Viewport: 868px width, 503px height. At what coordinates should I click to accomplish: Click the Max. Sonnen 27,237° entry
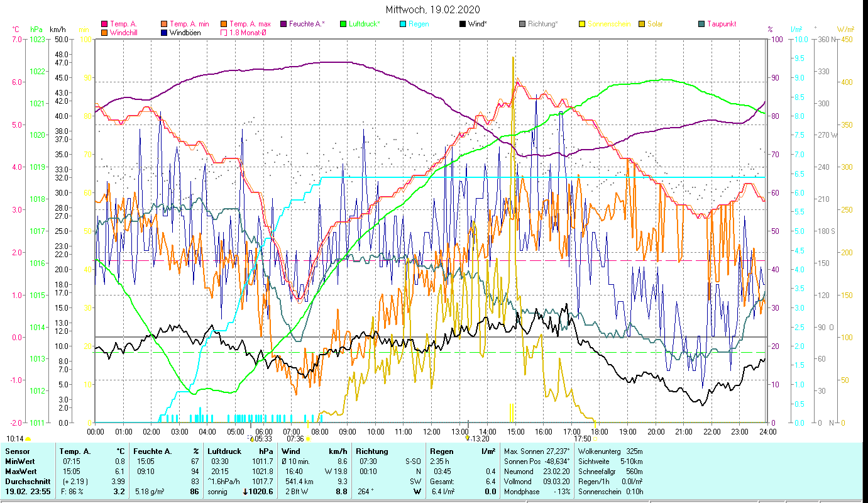click(537, 451)
